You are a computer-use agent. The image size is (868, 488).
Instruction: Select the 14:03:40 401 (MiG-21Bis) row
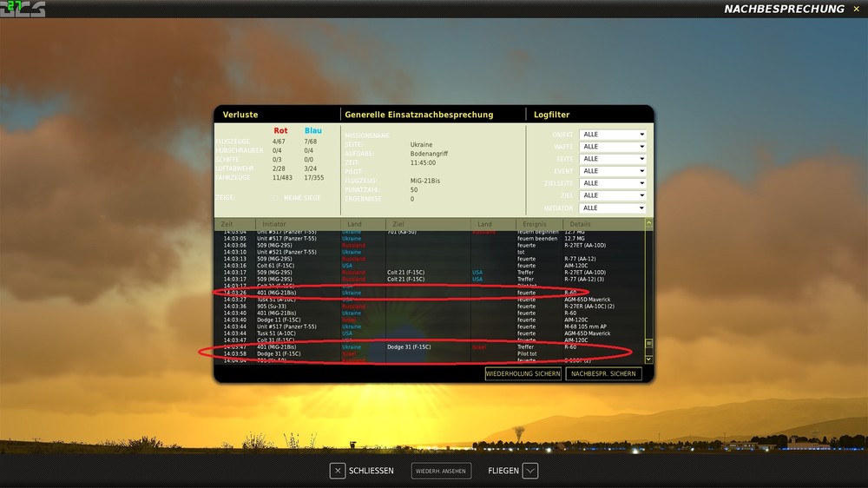pyautogui.click(x=429, y=313)
